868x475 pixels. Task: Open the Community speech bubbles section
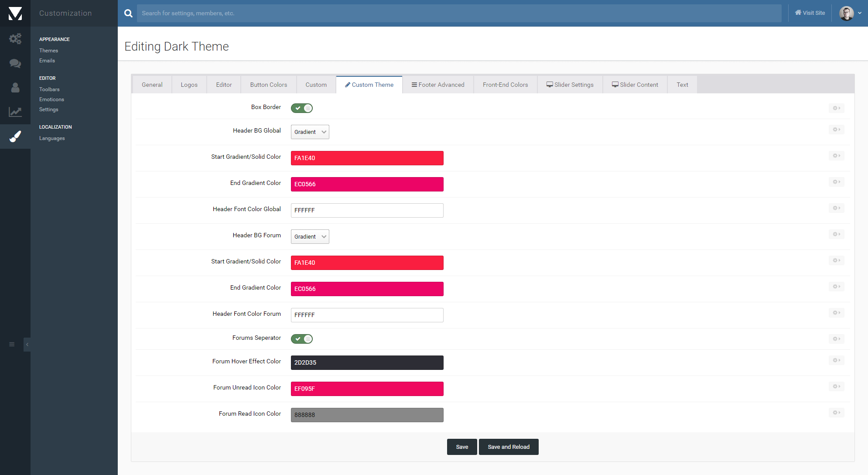15,63
